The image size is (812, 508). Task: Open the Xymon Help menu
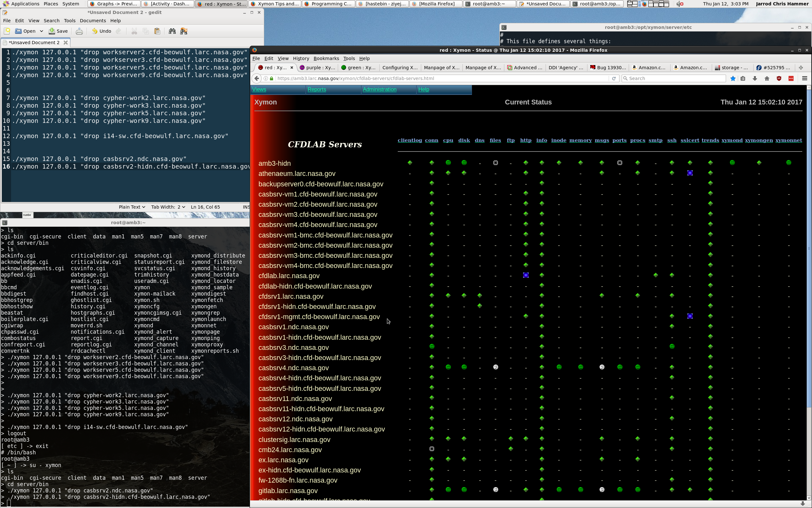point(423,89)
